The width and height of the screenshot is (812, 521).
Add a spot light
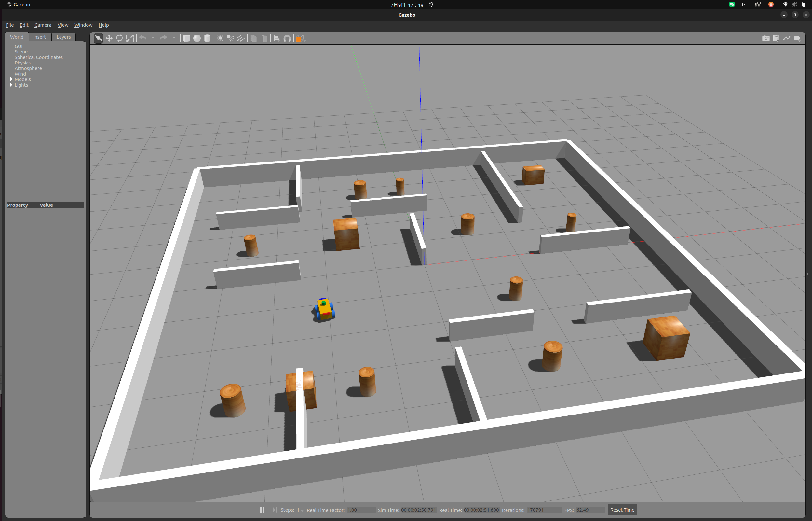pyautogui.click(x=230, y=38)
